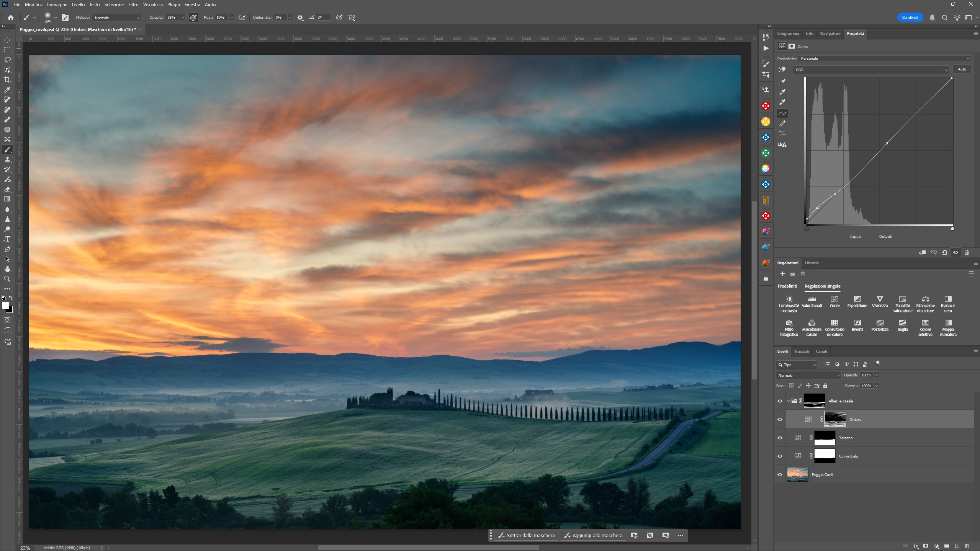Add Inverti adjustment
This screenshot has width=980, height=551.
pyautogui.click(x=857, y=325)
